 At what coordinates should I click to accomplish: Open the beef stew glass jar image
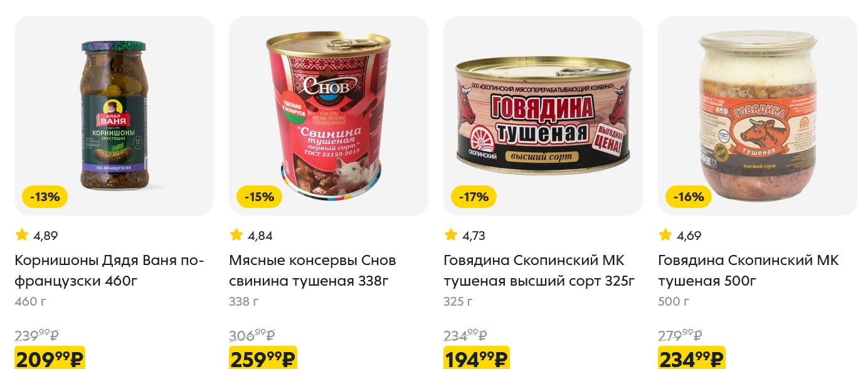[x=758, y=116]
